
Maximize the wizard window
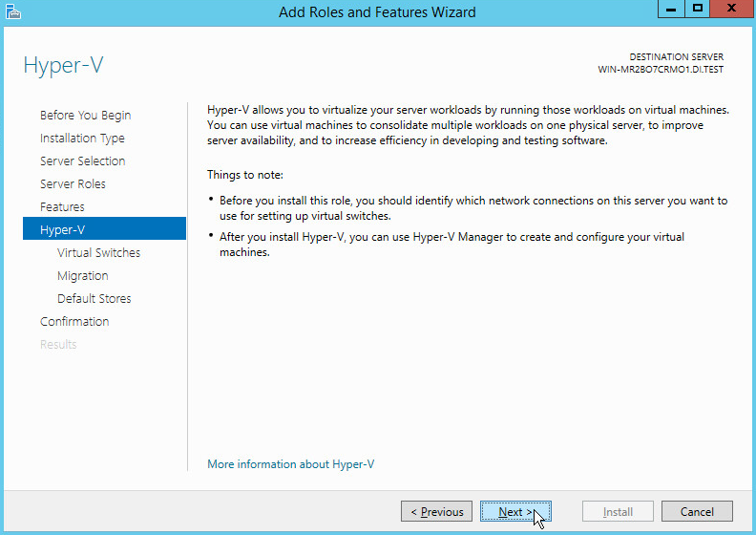click(x=698, y=9)
